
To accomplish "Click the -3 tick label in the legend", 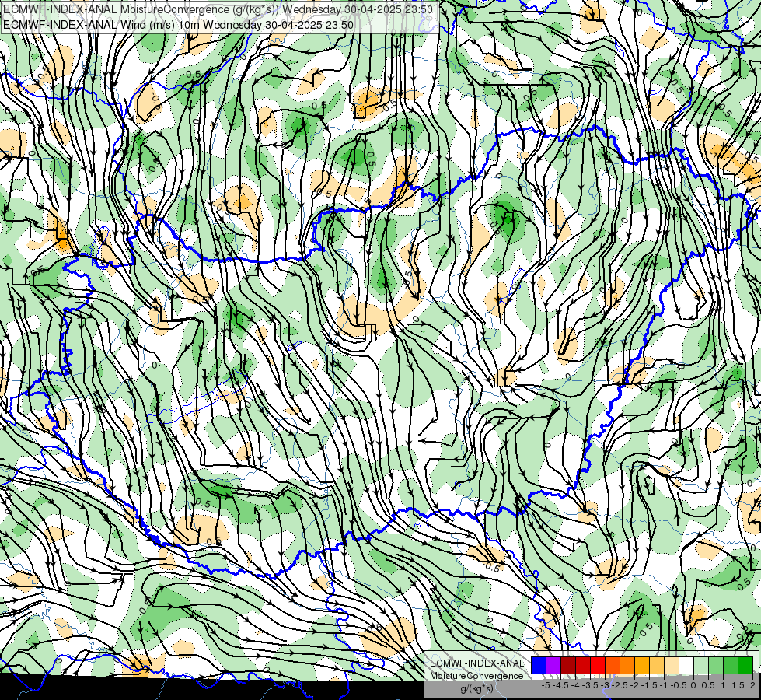I will (605, 685).
